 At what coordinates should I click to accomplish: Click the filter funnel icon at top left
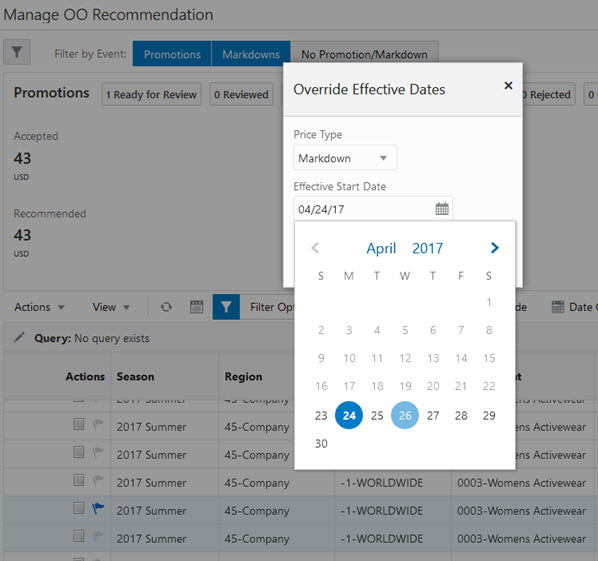point(17,52)
